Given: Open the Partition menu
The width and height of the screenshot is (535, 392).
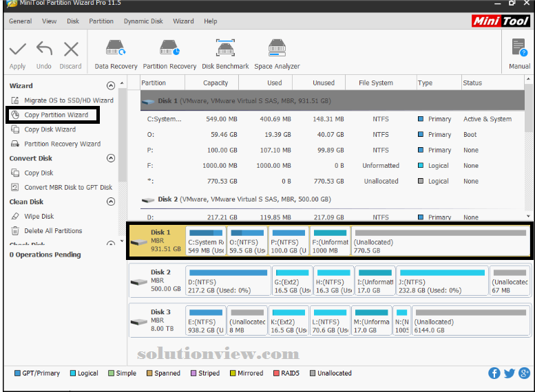Looking at the screenshot, I should click(x=101, y=21).
